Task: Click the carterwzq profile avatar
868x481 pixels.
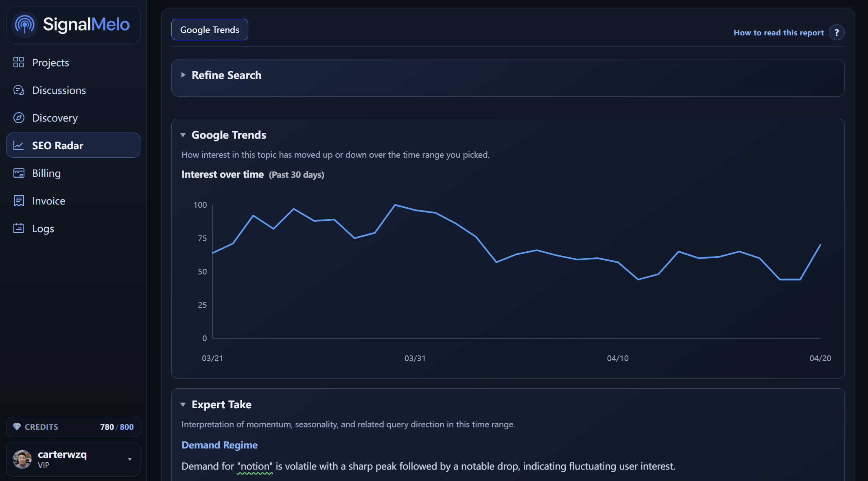Action: [x=22, y=459]
